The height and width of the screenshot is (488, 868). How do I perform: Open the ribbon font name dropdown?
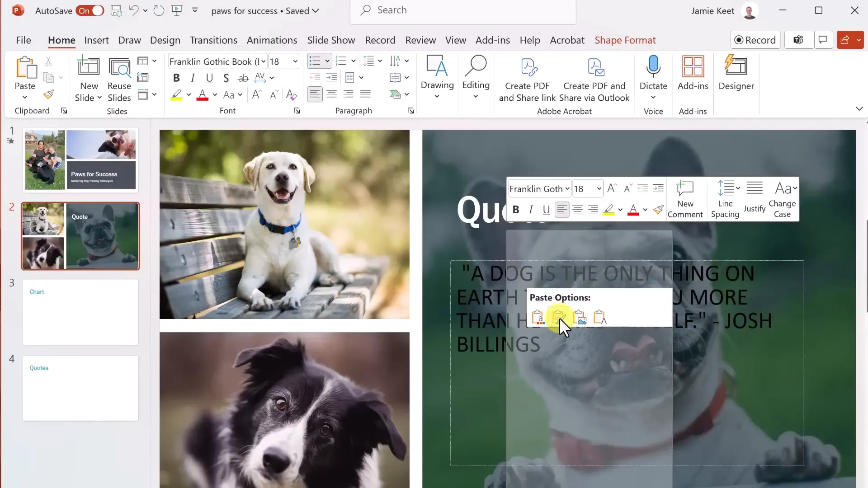tap(263, 61)
